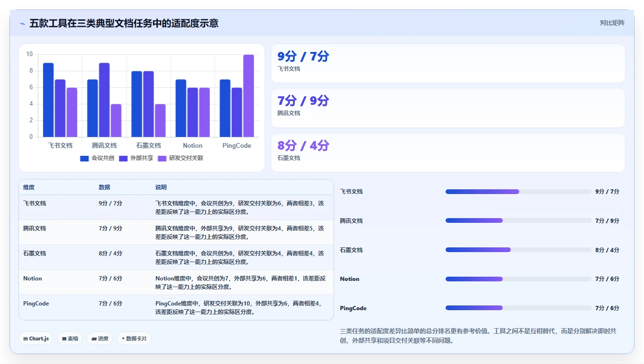
Task: Click the 数据 column header
Action: (104, 187)
